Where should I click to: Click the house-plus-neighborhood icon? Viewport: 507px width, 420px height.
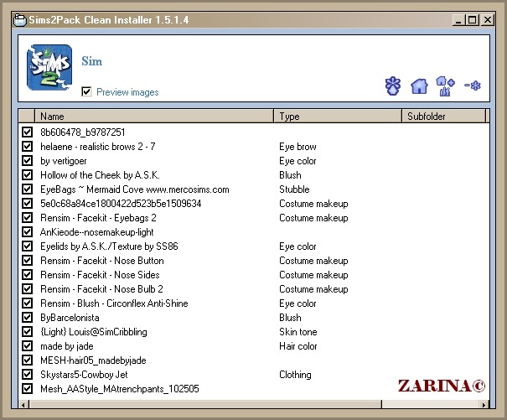445,86
